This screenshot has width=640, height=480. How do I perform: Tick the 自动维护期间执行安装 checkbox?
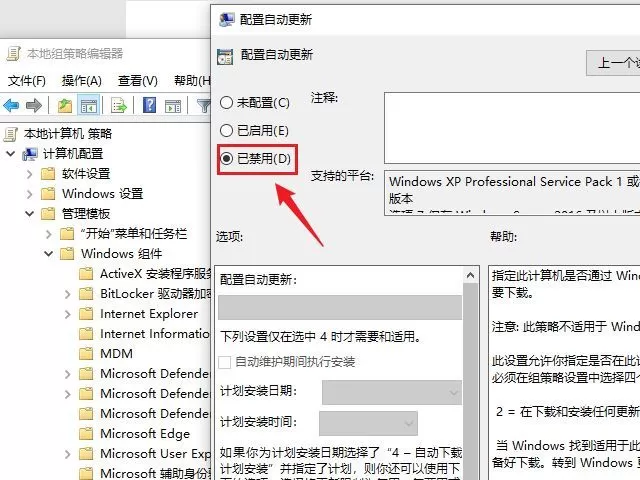(x=225, y=362)
